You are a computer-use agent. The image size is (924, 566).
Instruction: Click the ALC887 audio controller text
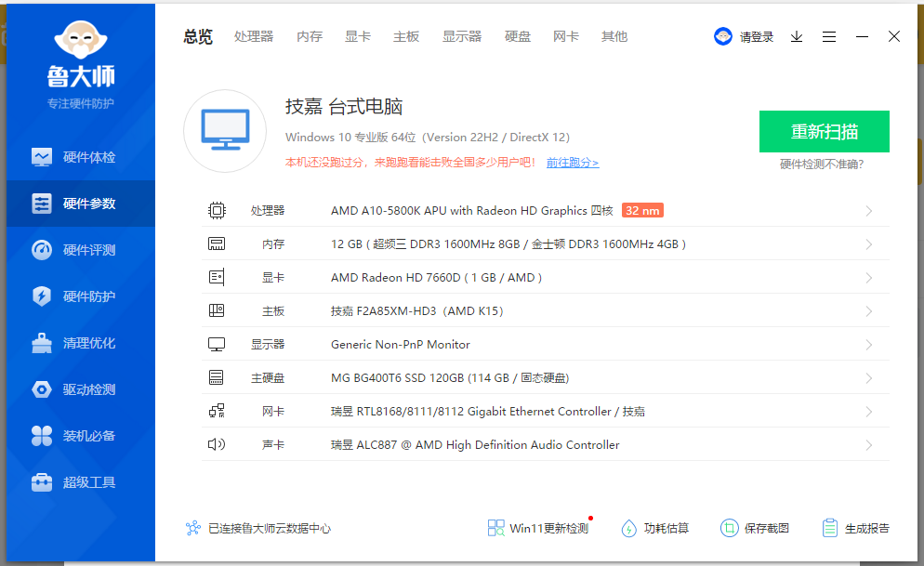click(x=476, y=445)
